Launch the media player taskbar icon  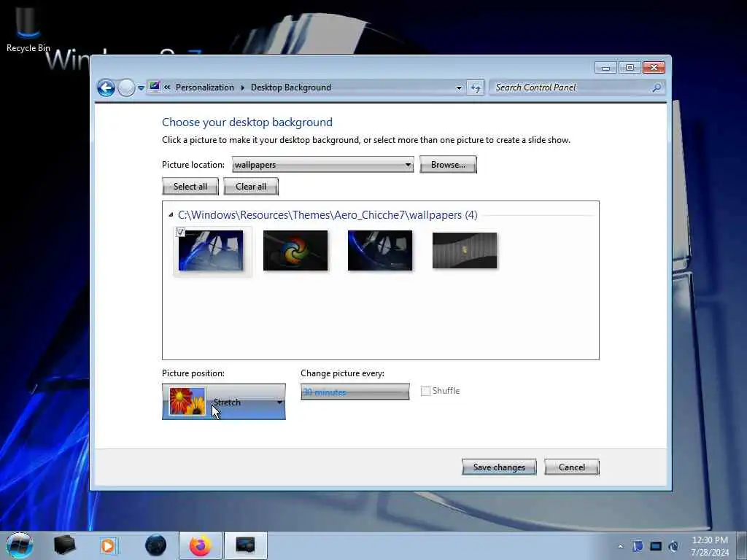point(108,545)
